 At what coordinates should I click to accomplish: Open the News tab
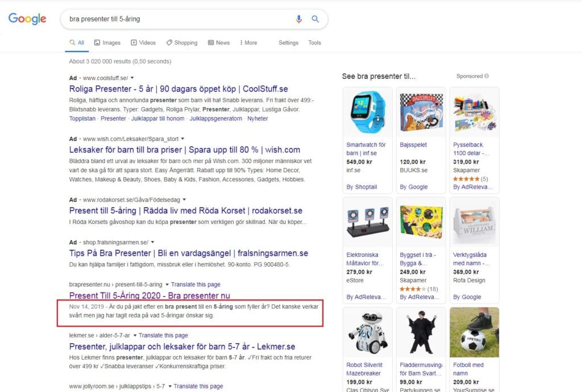(219, 43)
